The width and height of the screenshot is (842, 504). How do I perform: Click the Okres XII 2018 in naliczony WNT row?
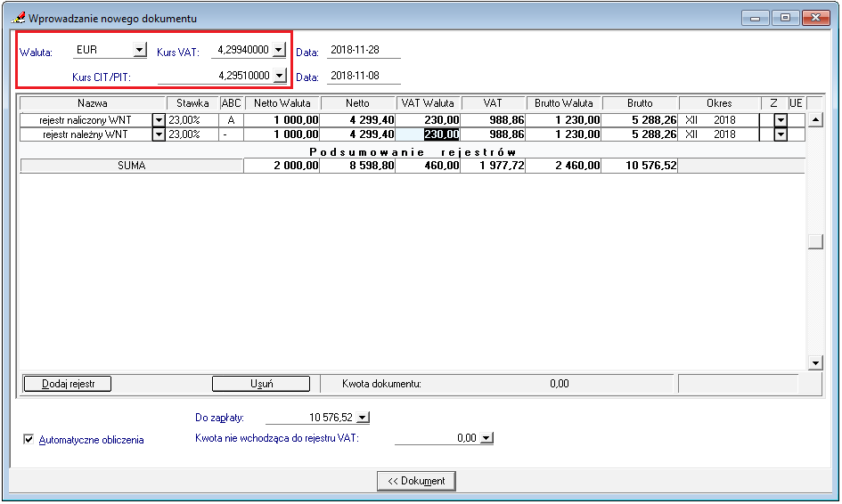(720, 120)
